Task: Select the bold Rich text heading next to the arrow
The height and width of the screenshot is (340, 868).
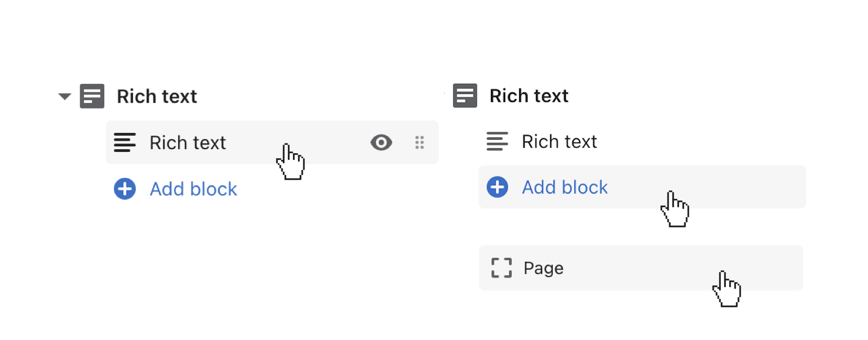Action: pos(157,97)
